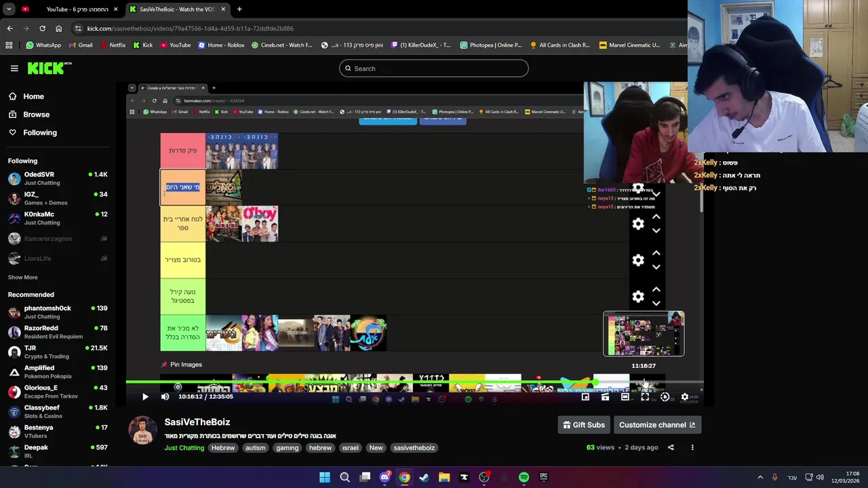Image resolution: width=868 pixels, height=488 pixels.
Task: Enter fullscreen video mode
Action: [645, 397]
